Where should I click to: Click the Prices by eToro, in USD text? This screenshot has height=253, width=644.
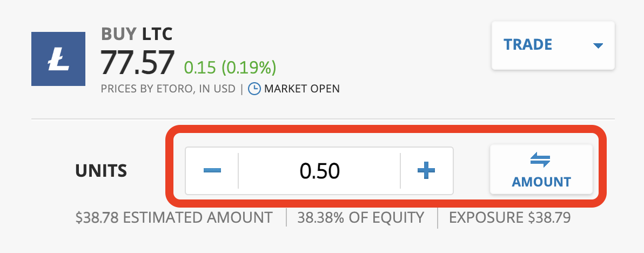pyautogui.click(x=168, y=89)
